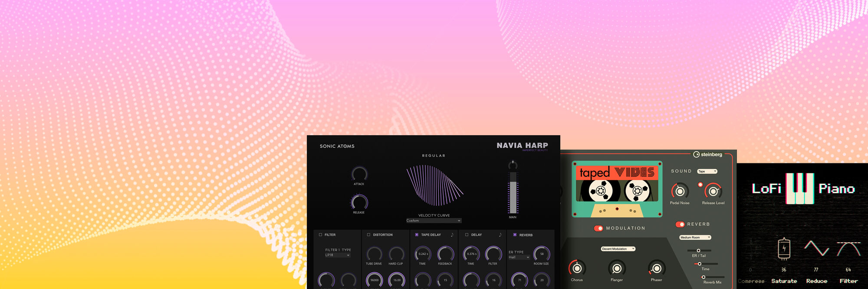
Task: Open the Decent Modulation preset dropdown
Action: coord(618,249)
